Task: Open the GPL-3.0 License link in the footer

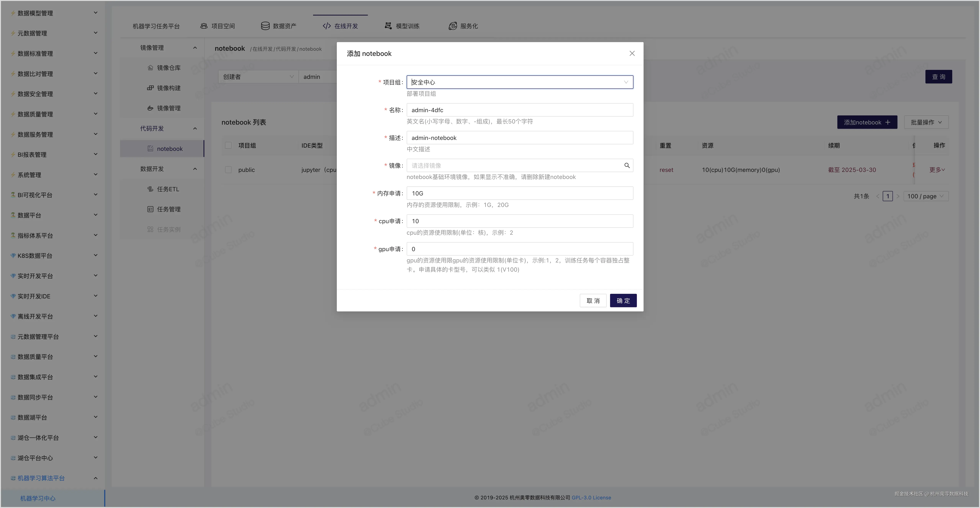Action: (591, 497)
